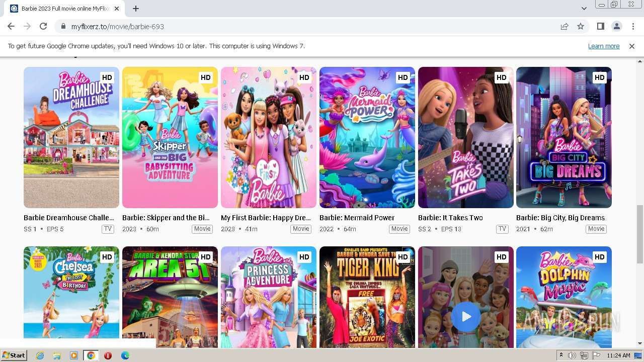The image size is (644, 362).
Task: Click Movie badge under Big City, Big Dreams
Action: coord(596,229)
